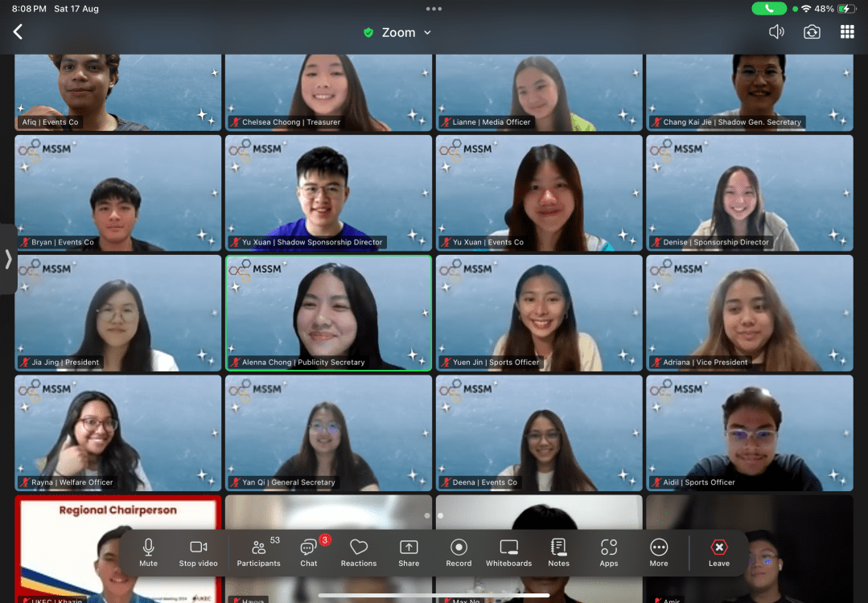Open Chat with 3 unread messages
Image resolution: width=868 pixels, height=603 pixels.
[x=309, y=552]
